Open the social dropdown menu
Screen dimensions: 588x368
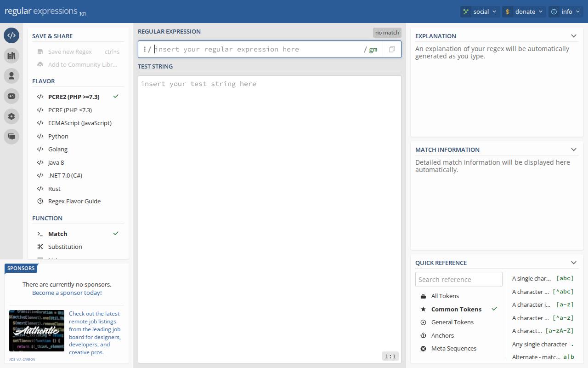480,11
